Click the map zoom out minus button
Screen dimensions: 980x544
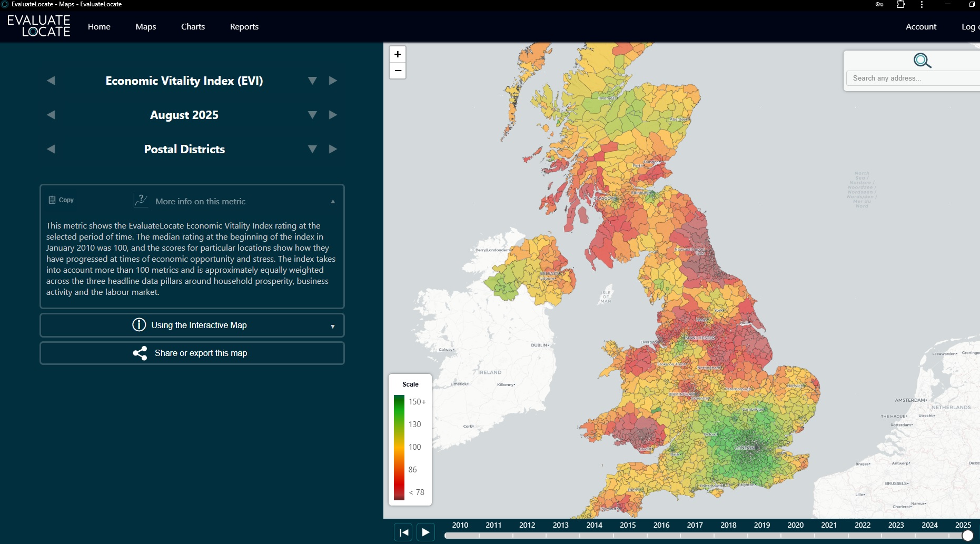pyautogui.click(x=398, y=71)
